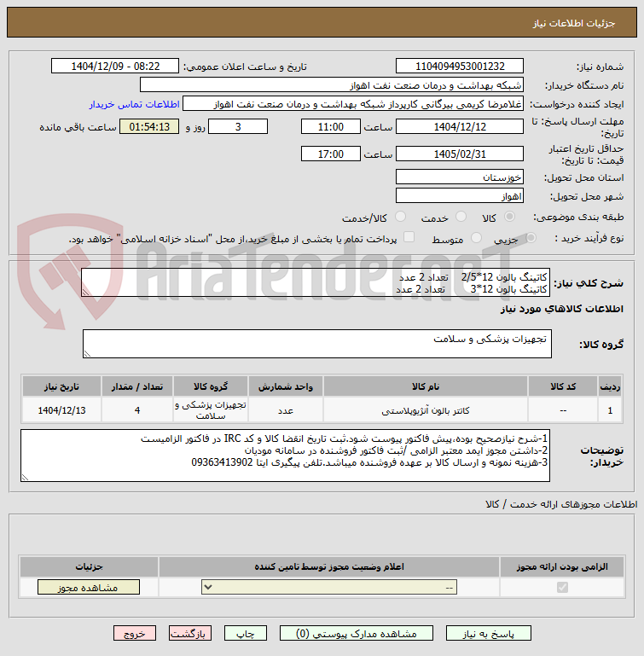The width and height of the screenshot is (644, 656).
Task: Click the ایجاد کننده درخواست field
Action: pos(353,104)
